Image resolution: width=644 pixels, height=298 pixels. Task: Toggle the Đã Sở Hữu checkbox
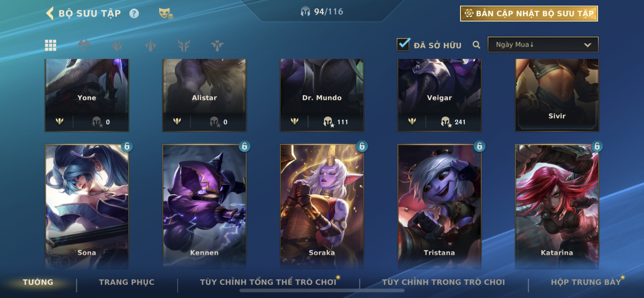coord(403,45)
